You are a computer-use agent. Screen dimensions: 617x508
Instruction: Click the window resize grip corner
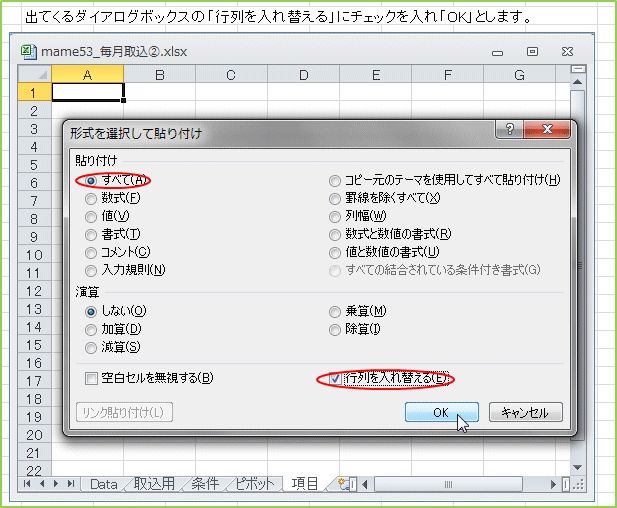tap(578, 485)
